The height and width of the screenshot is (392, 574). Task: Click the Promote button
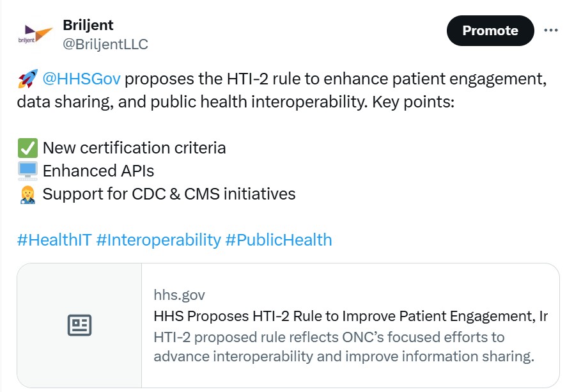pyautogui.click(x=490, y=31)
